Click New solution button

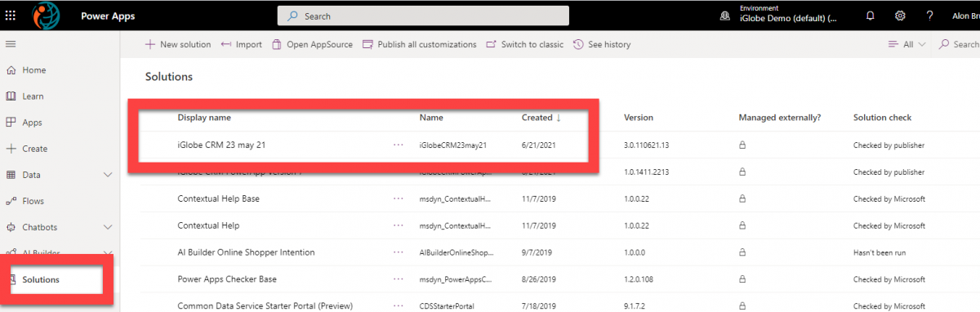point(177,44)
